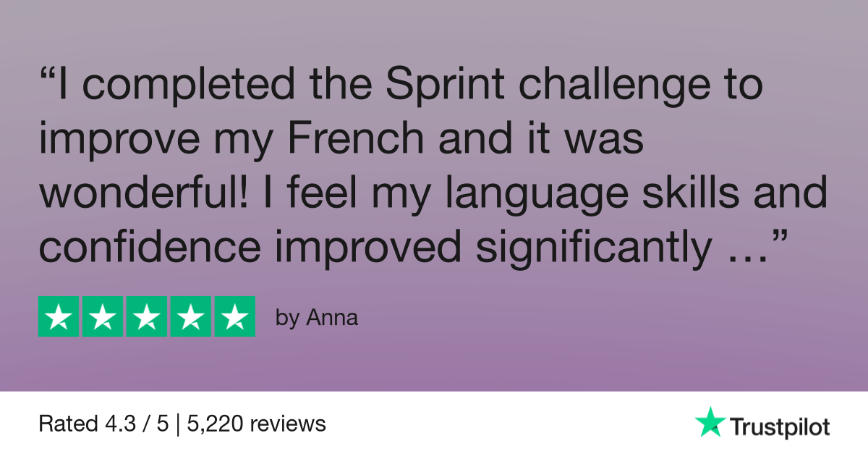Click the fourth green rating star
The width and height of the screenshot is (868, 454).
191,316
